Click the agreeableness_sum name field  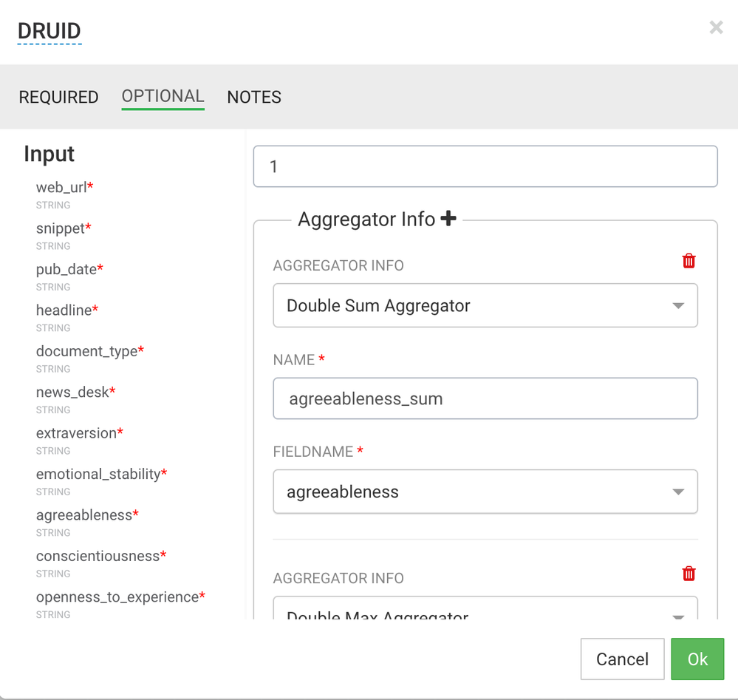[x=485, y=398]
